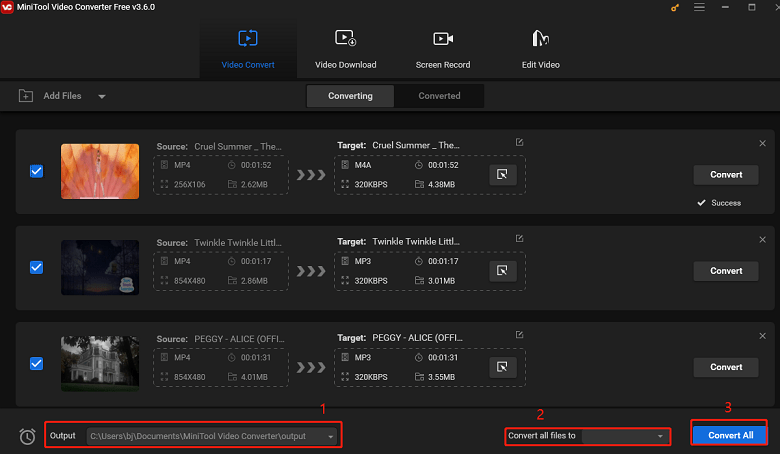The width and height of the screenshot is (780, 454).
Task: Click the Cruel Summer video thumbnail
Action: pyautogui.click(x=100, y=172)
